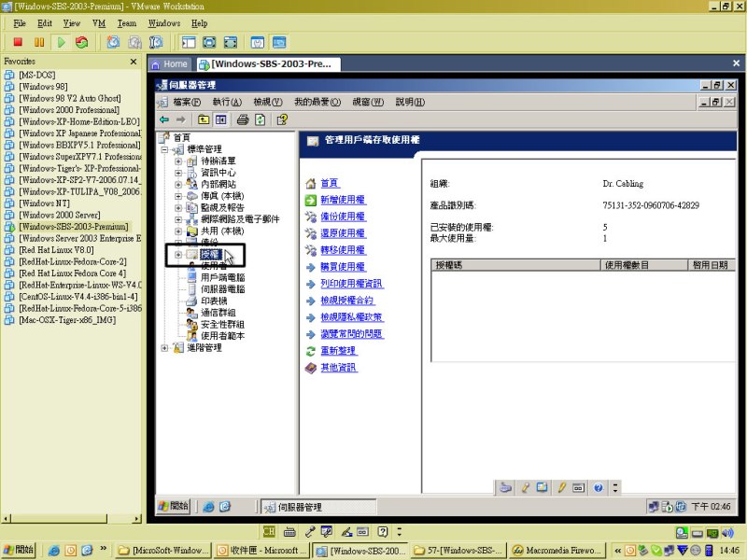Click the volume speaker icon in the host tray
This screenshot has height=560, width=747.
[x=727, y=532]
